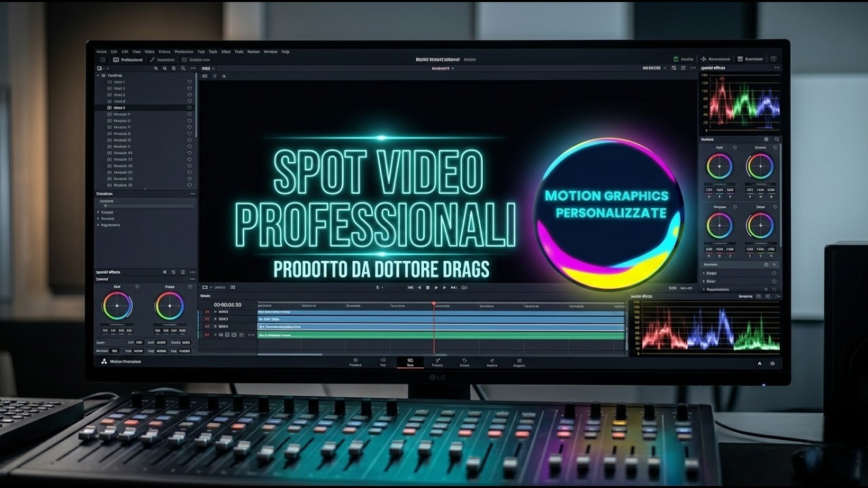
Task: Open the Help menu
Action: pos(285,52)
